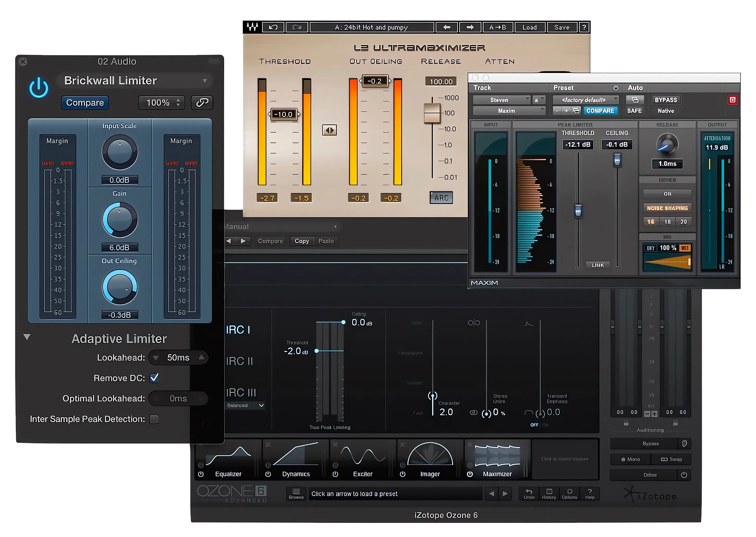This screenshot has height=537, width=756.
Task: Open the Maxim plug-in selector dropdown
Action: click(x=509, y=111)
